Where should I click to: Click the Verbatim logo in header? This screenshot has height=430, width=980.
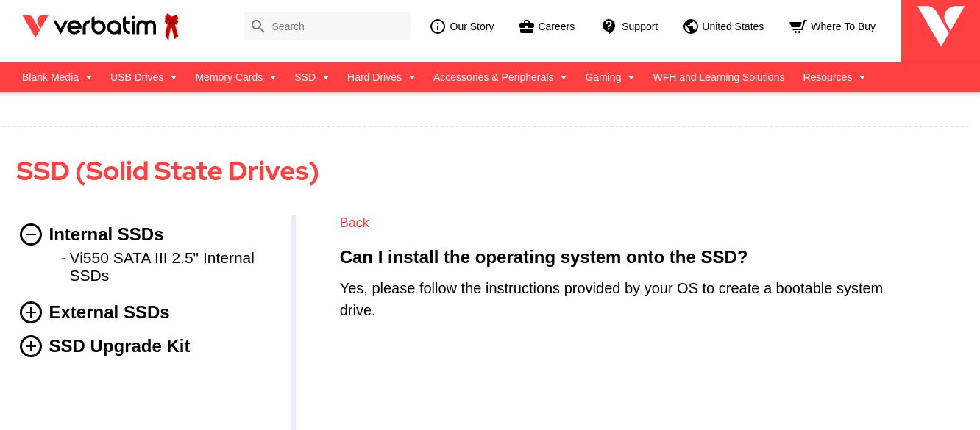pyautogui.click(x=101, y=26)
